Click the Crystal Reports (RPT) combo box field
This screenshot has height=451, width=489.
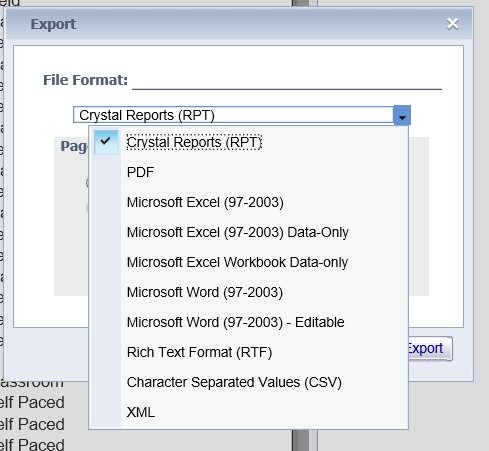[233, 115]
